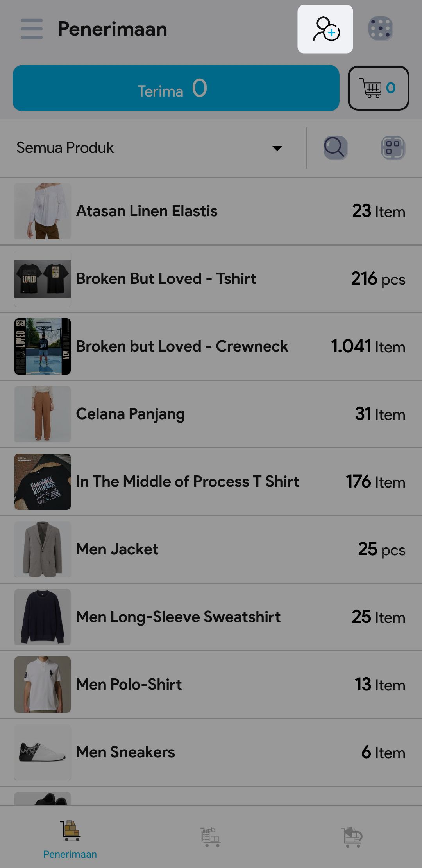Open the right bottom navigation return icon
The height and width of the screenshot is (868, 422).
tap(352, 837)
